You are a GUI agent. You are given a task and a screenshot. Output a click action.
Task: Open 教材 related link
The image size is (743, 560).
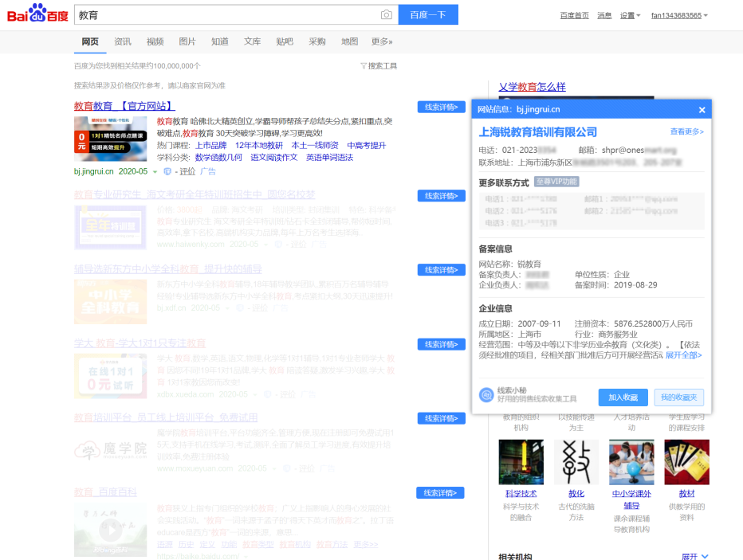tap(686, 494)
